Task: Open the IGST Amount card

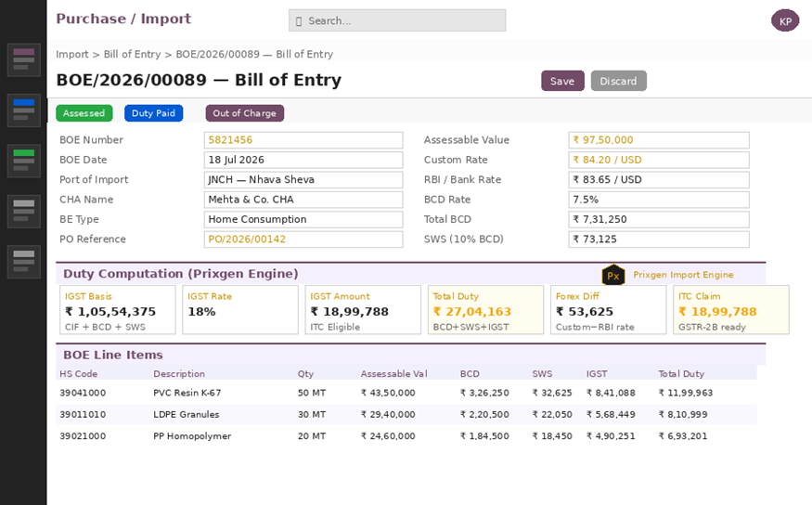Action: 363,310
